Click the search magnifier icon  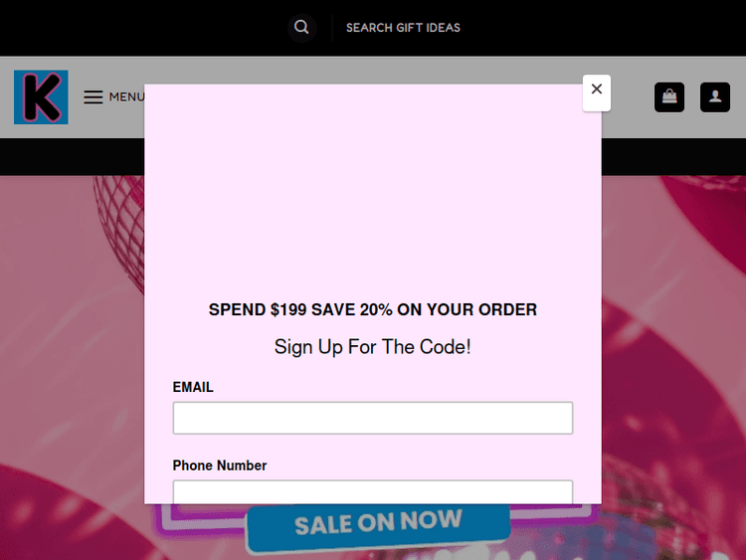tap(301, 28)
